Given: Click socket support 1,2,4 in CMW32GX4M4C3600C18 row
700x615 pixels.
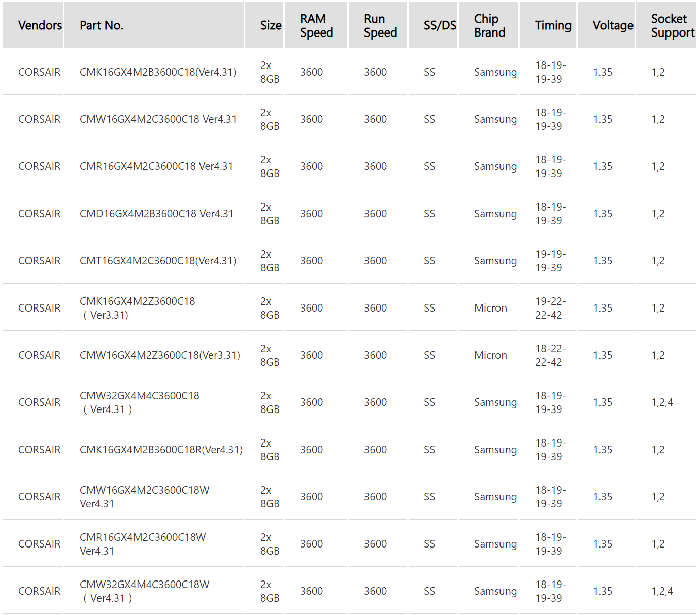Looking at the screenshot, I should pos(662,402).
